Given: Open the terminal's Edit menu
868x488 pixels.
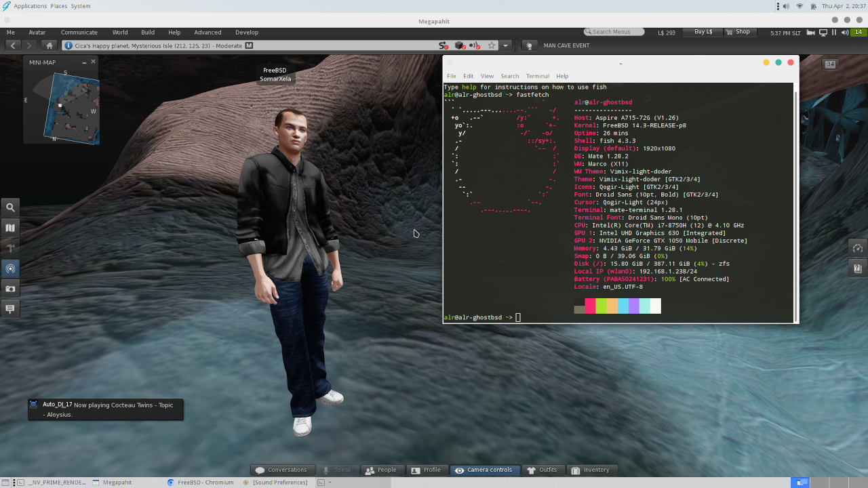Looking at the screenshot, I should click(468, 76).
